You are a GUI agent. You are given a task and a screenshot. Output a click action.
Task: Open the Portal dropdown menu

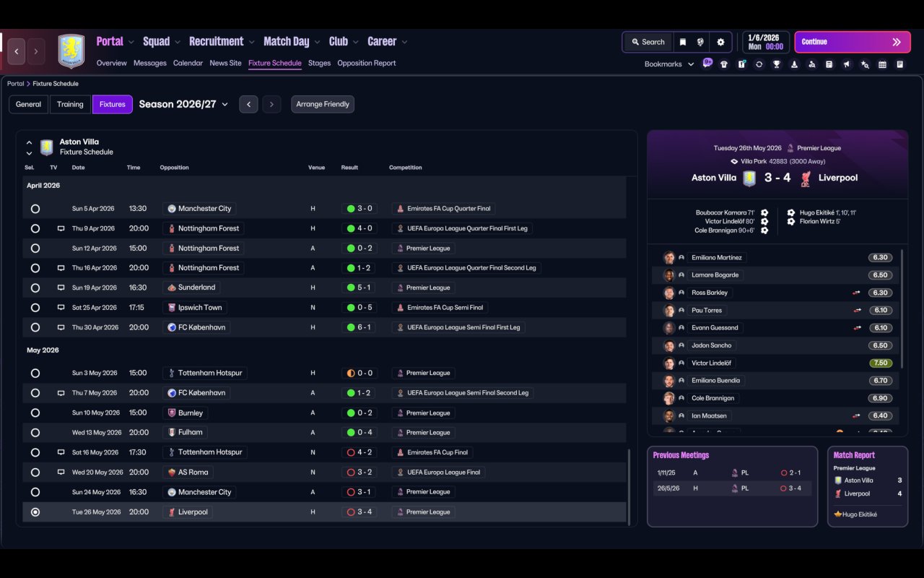click(x=115, y=42)
